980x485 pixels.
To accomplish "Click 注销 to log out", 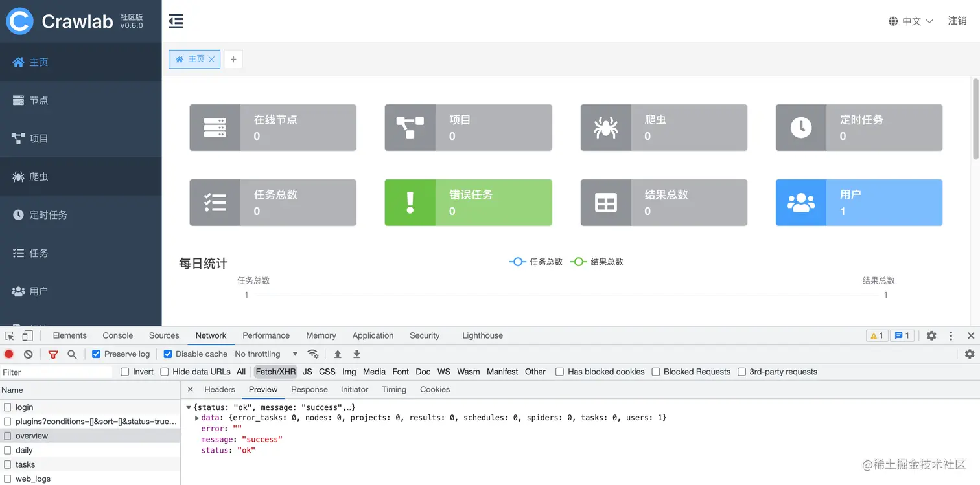I will click(x=957, y=21).
